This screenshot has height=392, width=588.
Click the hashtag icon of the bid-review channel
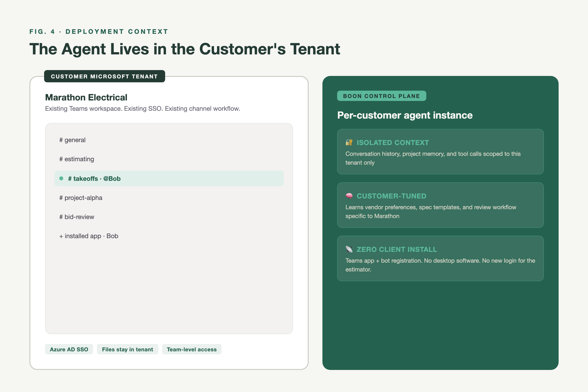(61, 217)
